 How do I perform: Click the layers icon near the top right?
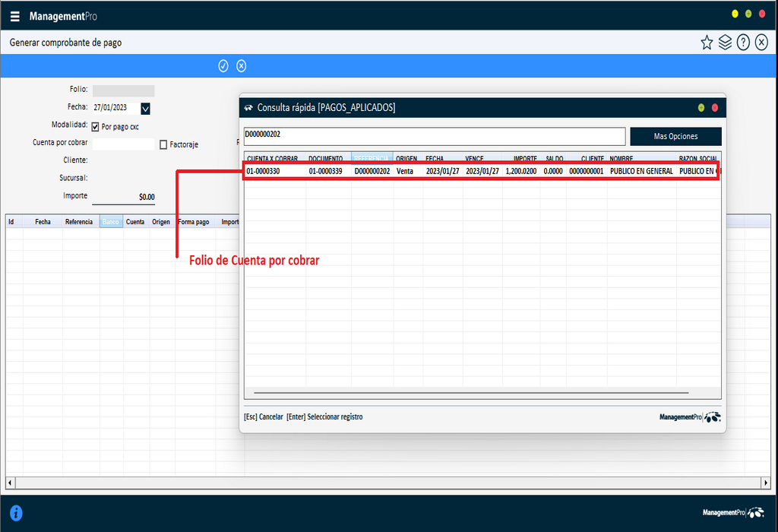click(725, 43)
